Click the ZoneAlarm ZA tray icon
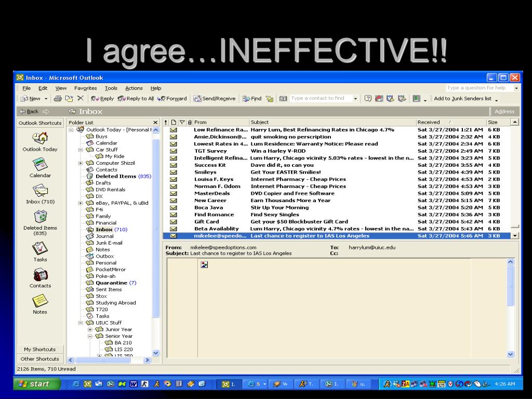The width and height of the screenshot is (532, 399). point(405,384)
